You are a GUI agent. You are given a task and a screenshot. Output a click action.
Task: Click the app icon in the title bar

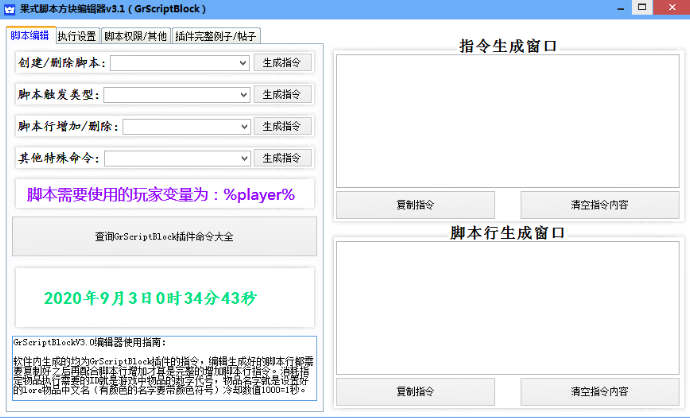point(8,9)
